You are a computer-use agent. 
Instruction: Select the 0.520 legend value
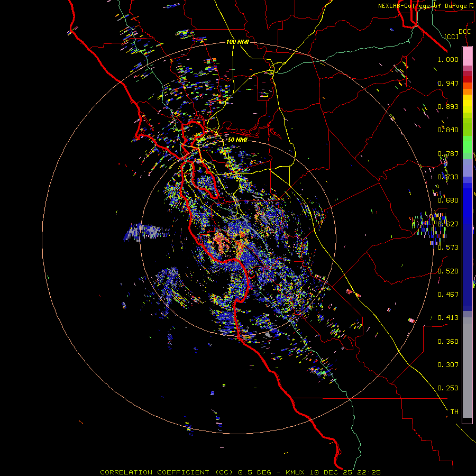pyautogui.click(x=448, y=271)
